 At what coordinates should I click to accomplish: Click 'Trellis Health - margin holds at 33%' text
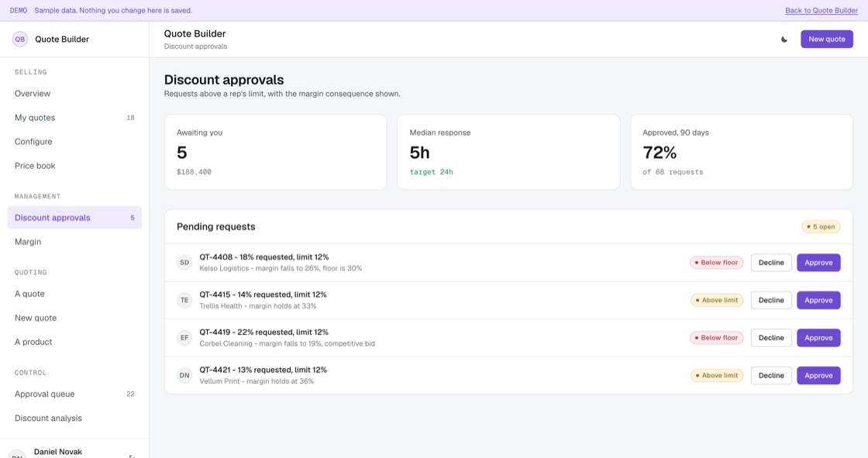tap(258, 305)
